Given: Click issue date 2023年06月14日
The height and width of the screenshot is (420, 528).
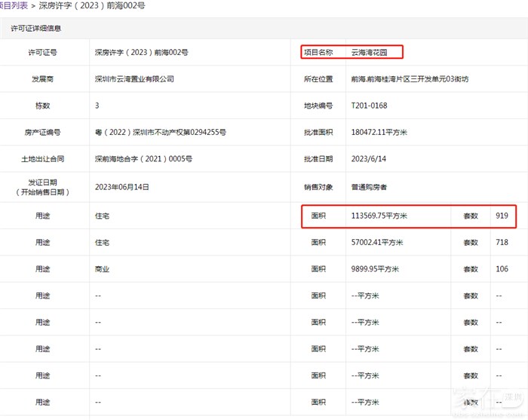Looking at the screenshot, I should point(122,186).
